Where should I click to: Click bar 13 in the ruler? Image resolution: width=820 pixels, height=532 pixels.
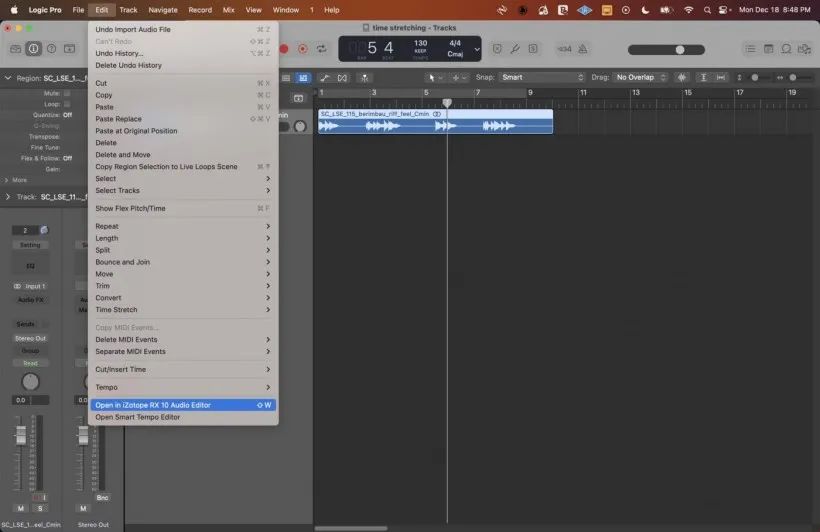[635, 93]
